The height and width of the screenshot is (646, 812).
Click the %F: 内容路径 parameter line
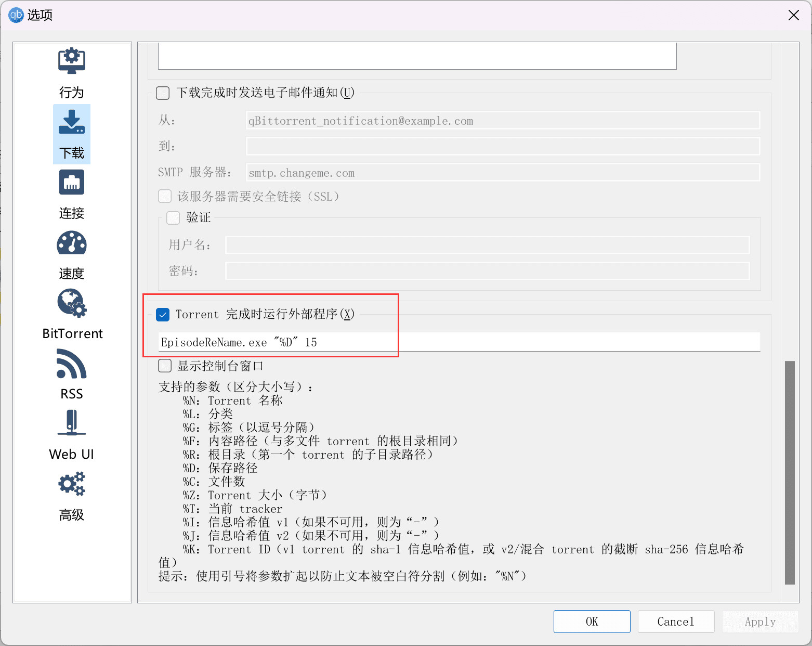pyautogui.click(x=321, y=441)
